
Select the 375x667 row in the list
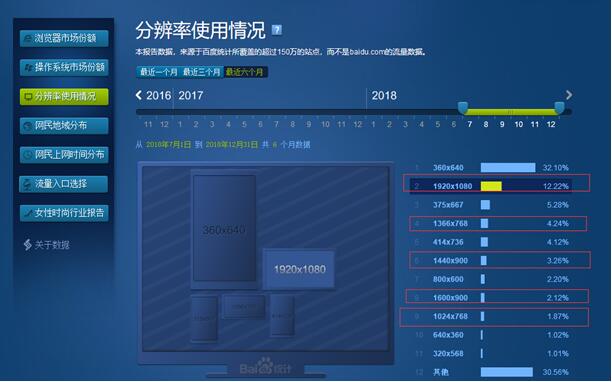(491, 205)
